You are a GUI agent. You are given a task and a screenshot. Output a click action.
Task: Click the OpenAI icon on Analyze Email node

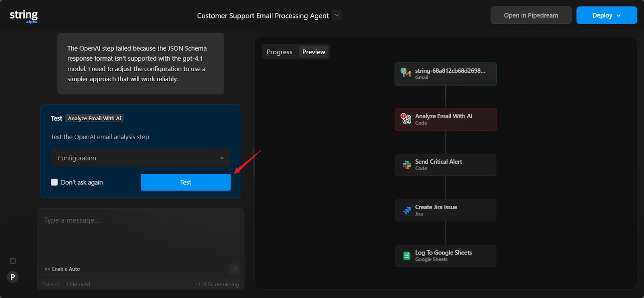[x=406, y=119]
